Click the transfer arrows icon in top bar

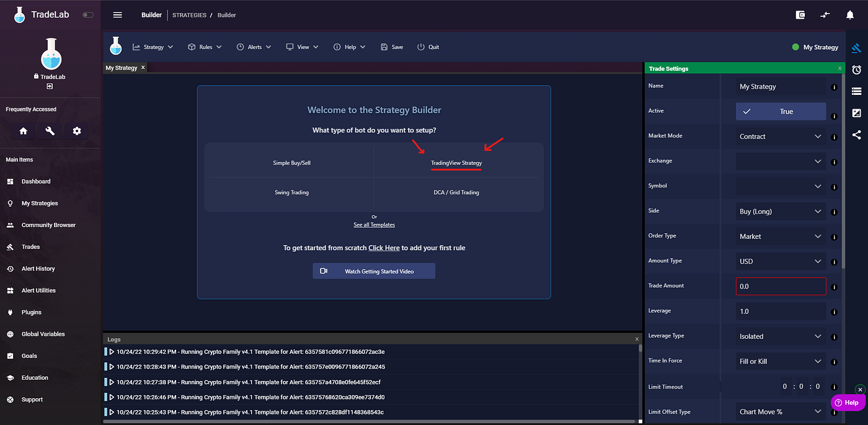825,15
